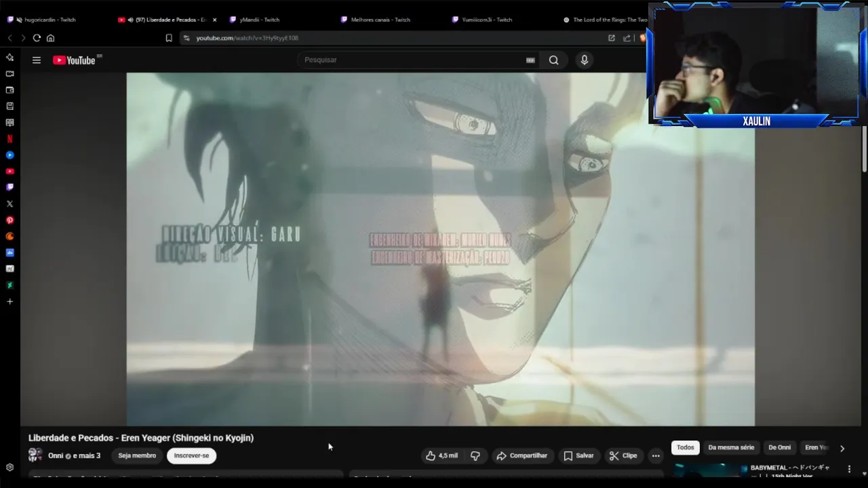Dislike the video
The width and height of the screenshot is (868, 488).
coord(475,455)
